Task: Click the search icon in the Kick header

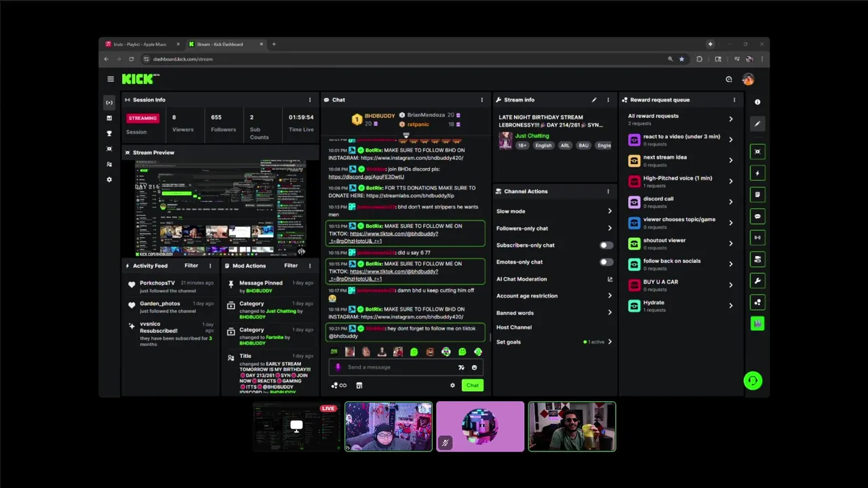Action: tap(729, 79)
